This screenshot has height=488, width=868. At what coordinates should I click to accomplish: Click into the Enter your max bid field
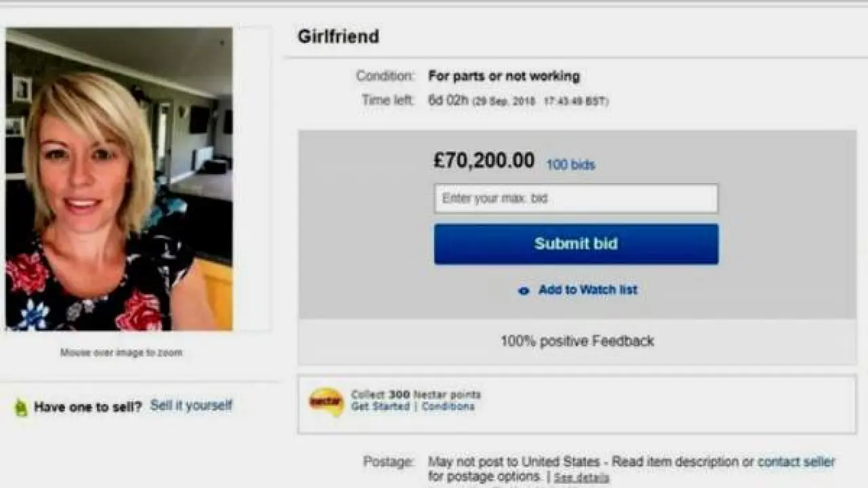[576, 199]
